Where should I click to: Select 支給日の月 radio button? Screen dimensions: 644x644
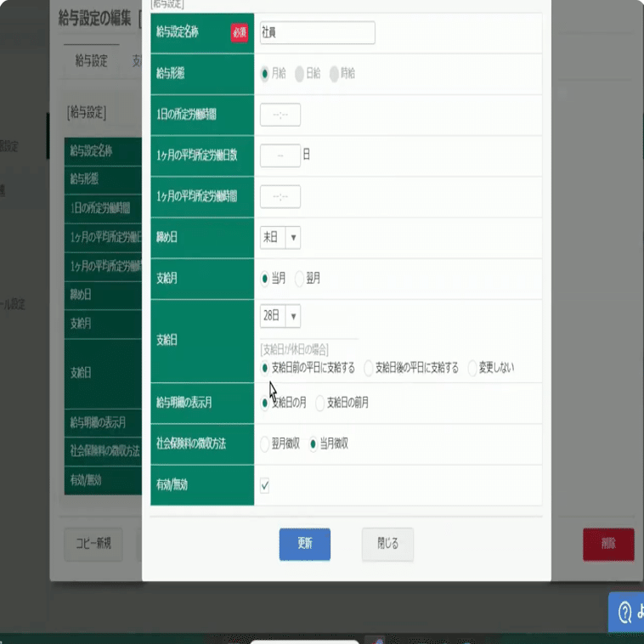click(265, 403)
